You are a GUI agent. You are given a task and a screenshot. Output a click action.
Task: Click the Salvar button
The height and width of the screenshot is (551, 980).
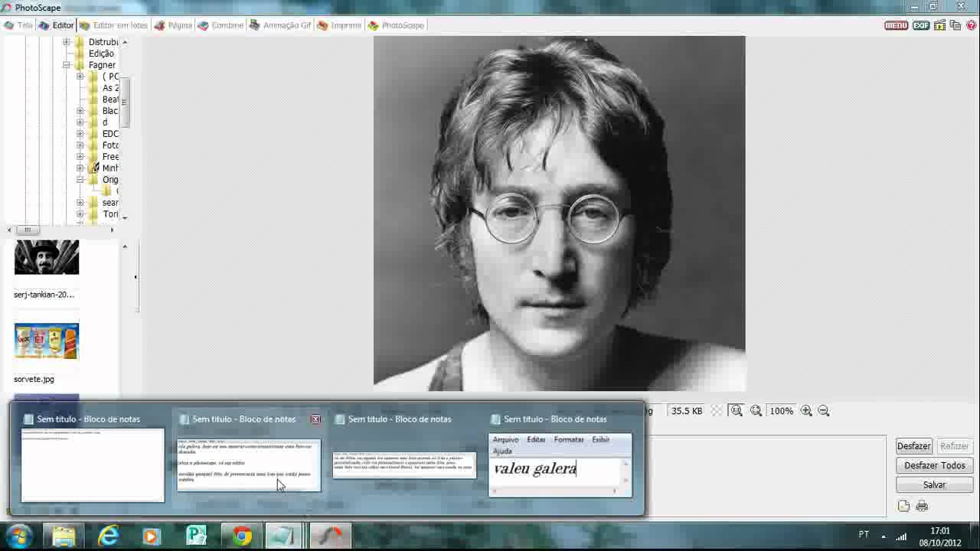[935, 484]
